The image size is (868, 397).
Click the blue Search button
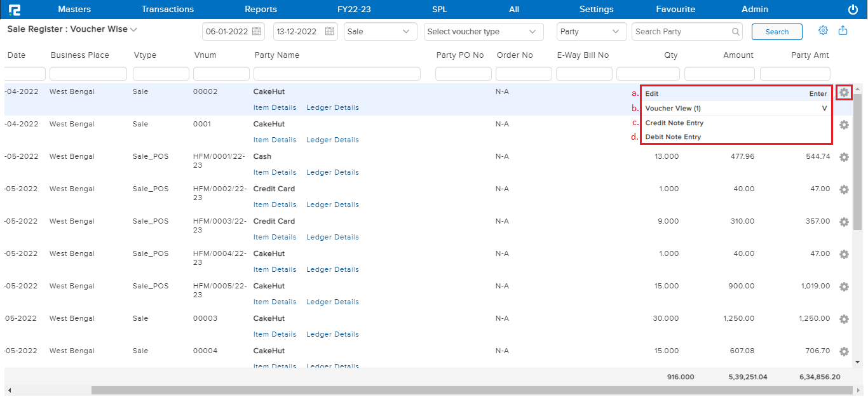pyautogui.click(x=776, y=31)
